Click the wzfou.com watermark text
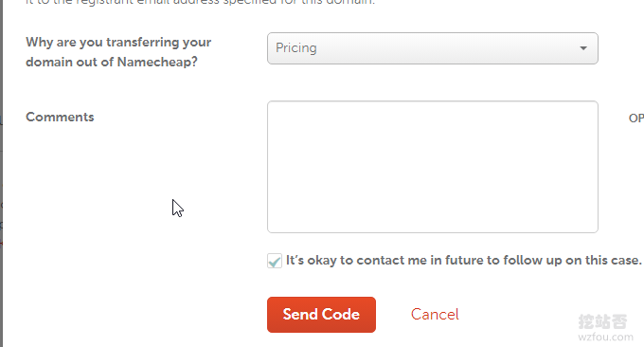Image resolution: width=644 pixels, height=347 pixels. point(605,338)
